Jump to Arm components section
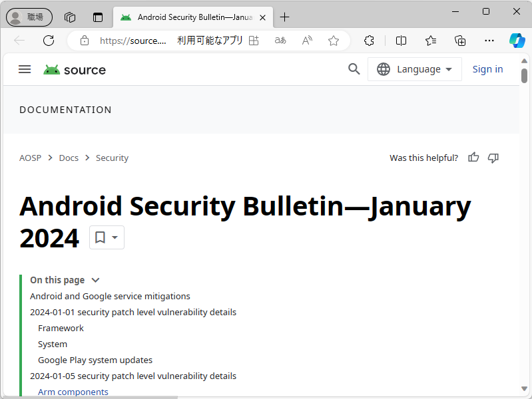This screenshot has height=399, width=532. tap(73, 392)
